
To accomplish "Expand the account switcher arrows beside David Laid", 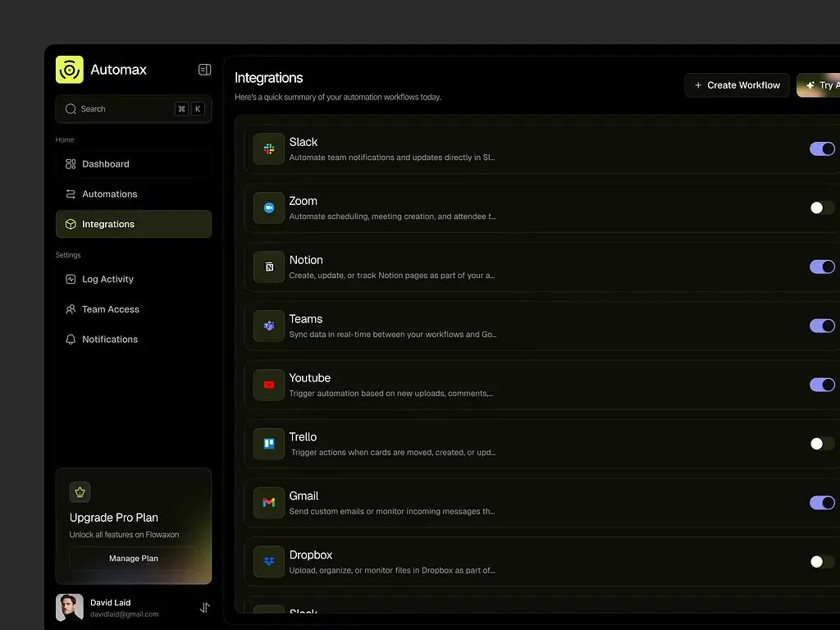I will coord(204,608).
